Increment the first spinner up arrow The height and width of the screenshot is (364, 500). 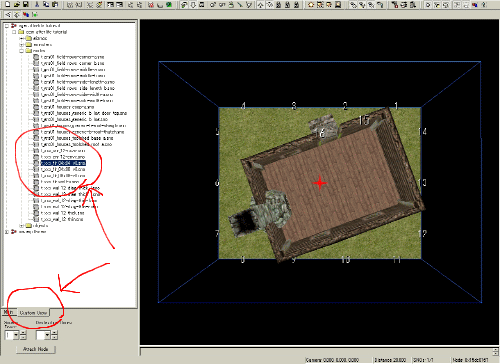click(x=23, y=333)
